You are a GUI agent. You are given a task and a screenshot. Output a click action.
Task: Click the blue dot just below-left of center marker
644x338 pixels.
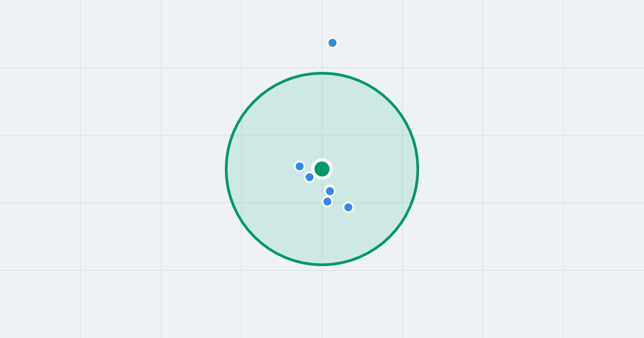310,177
